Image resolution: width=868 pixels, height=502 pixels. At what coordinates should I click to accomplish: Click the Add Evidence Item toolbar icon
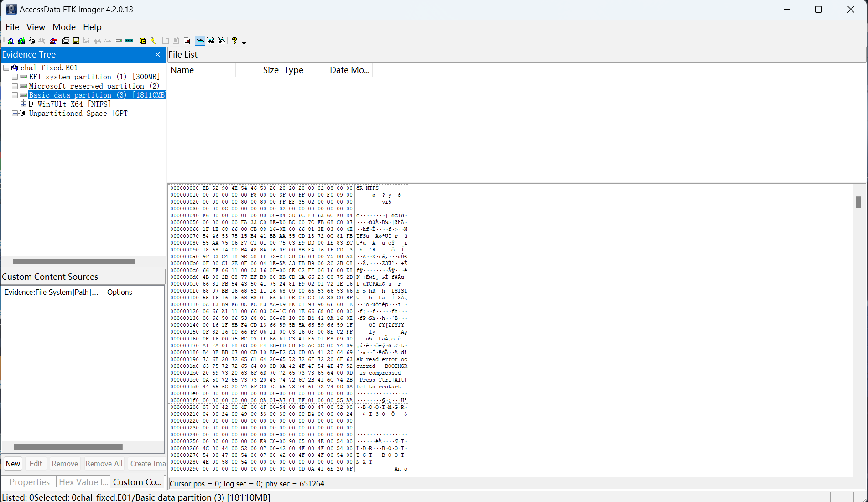tap(11, 41)
